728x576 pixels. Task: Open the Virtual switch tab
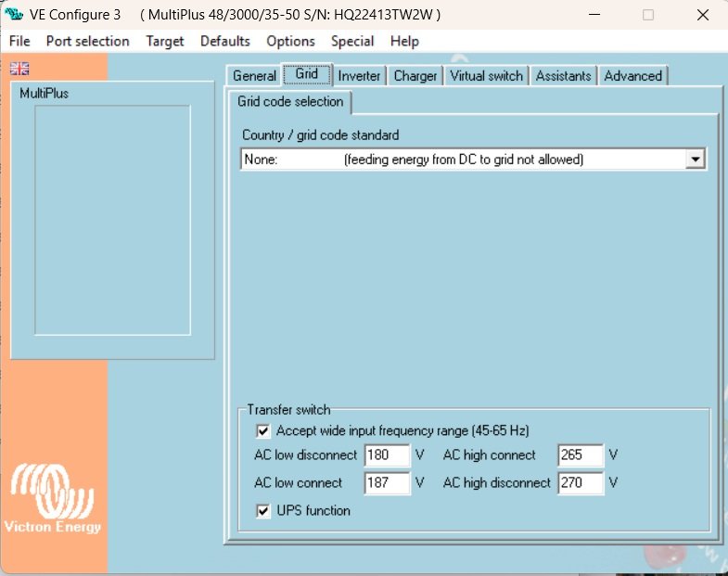click(486, 76)
